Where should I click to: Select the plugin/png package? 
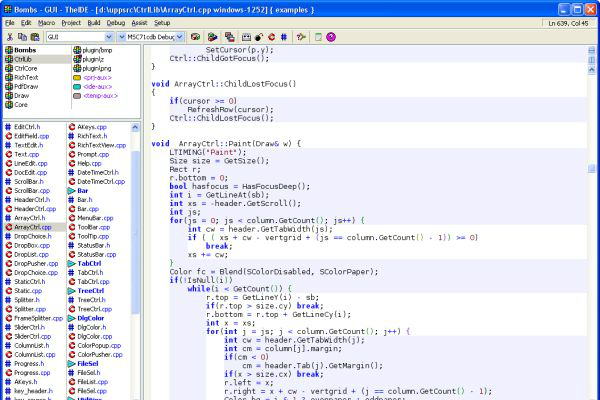(x=97, y=69)
